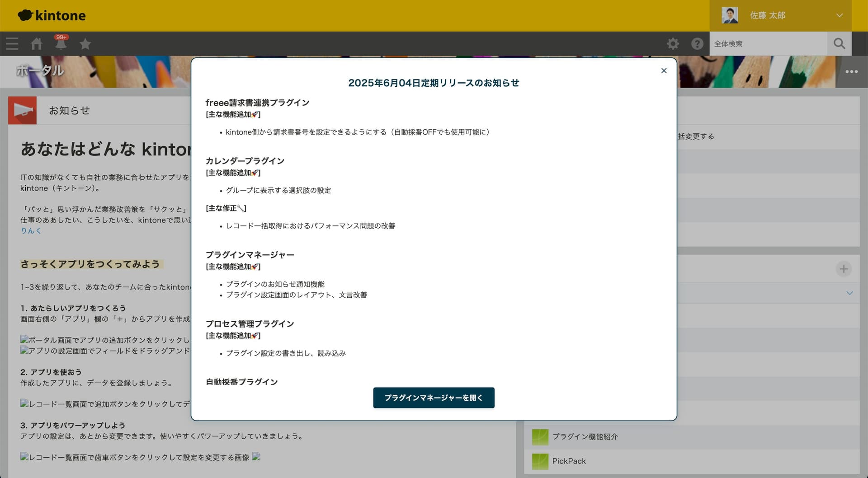The width and height of the screenshot is (868, 478).
Task: Open the プラグイン機能紹介 app link
Action: point(585,436)
